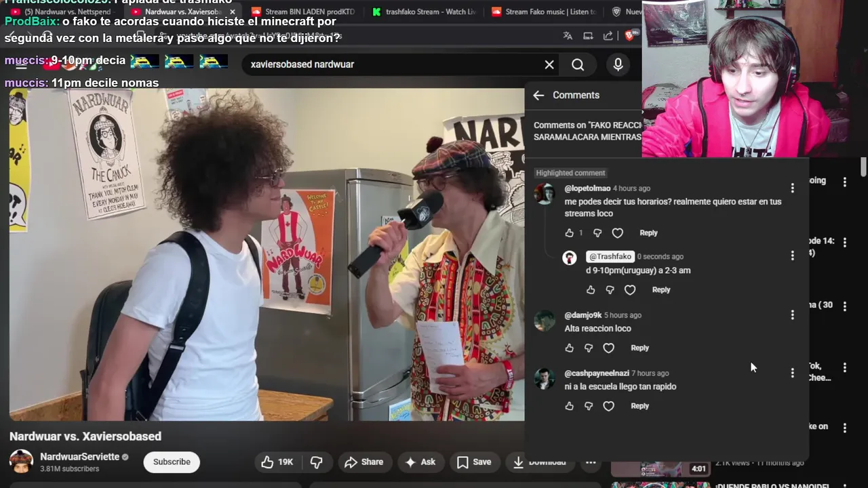Like the 'Alta reaccion loco' comment

569,348
